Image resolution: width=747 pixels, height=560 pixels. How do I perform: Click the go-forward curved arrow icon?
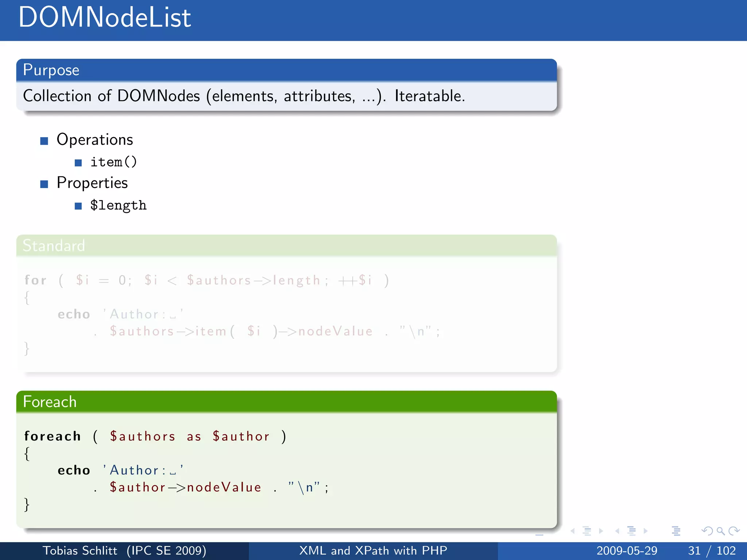pyautogui.click(x=734, y=531)
